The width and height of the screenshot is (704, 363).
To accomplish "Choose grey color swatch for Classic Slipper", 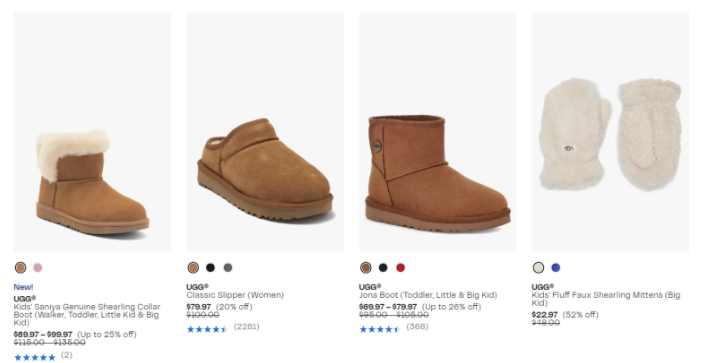I will [x=228, y=268].
